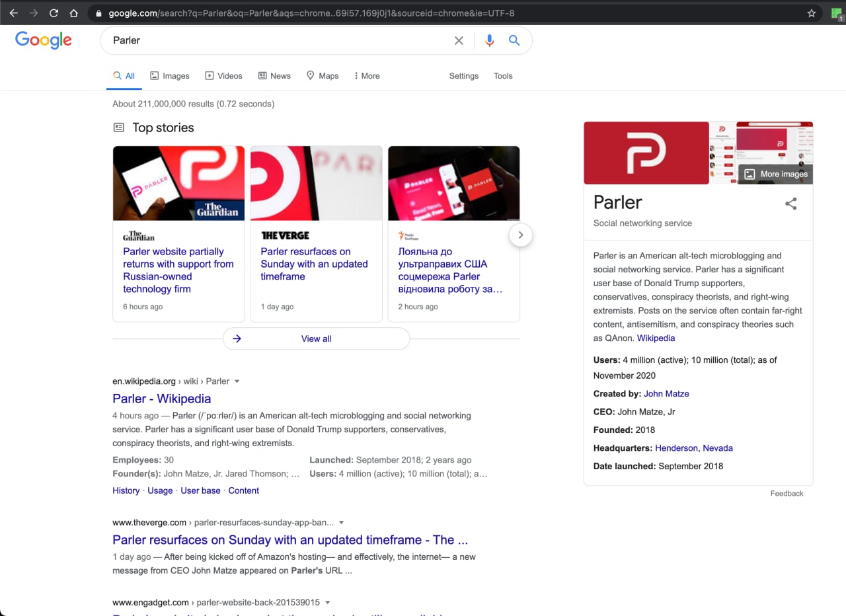This screenshot has width=846, height=616.
Task: Open the User base sitelink
Action: tap(200, 490)
